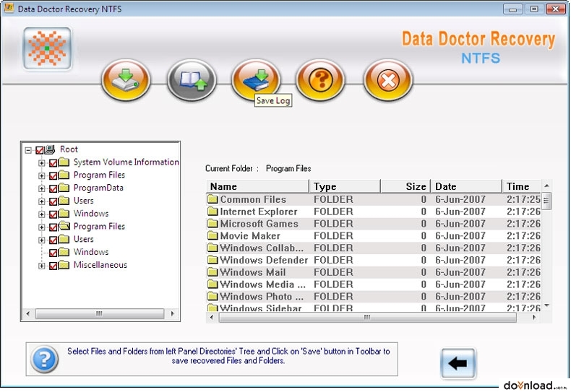Select the 'Movie Maker' name cell
The height and width of the screenshot is (392, 571).
pyautogui.click(x=250, y=235)
